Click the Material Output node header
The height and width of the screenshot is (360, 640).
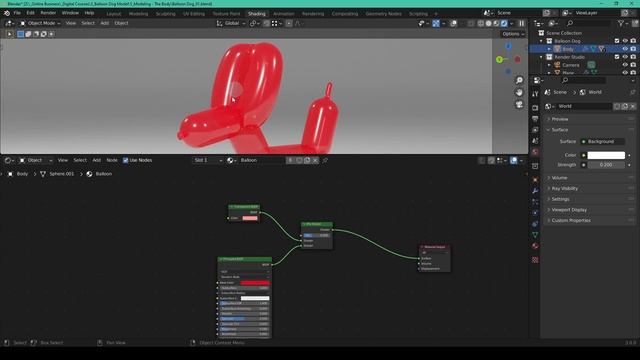[435, 247]
